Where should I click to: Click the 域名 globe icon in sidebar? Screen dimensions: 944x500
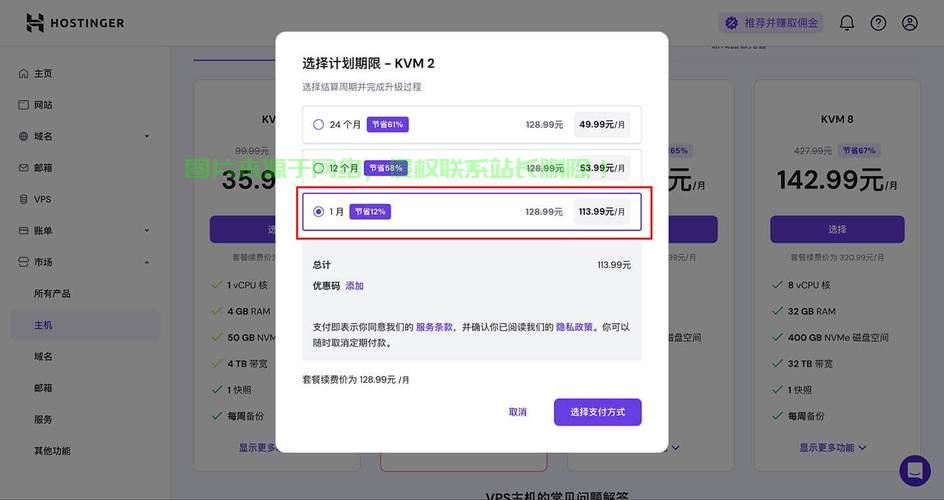pyautogui.click(x=24, y=136)
